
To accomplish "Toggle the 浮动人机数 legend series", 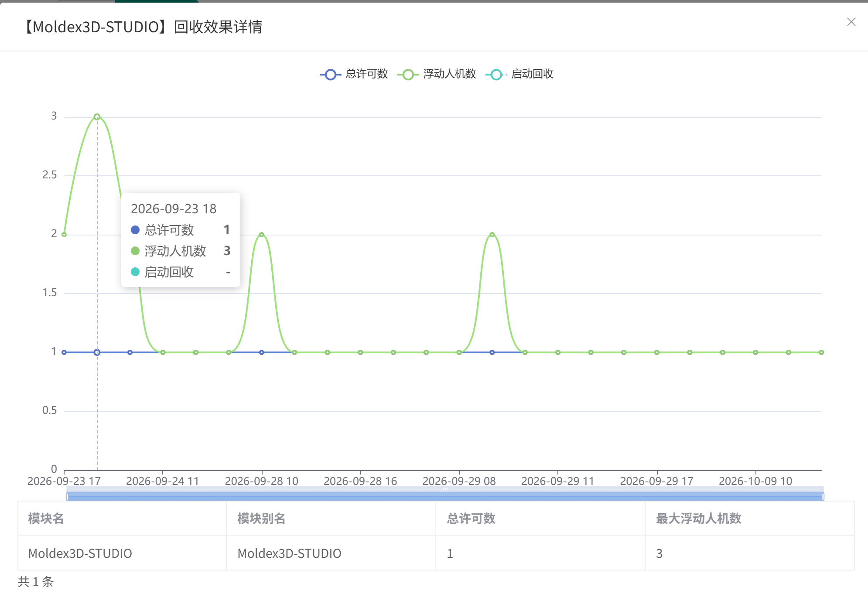I will pos(437,74).
